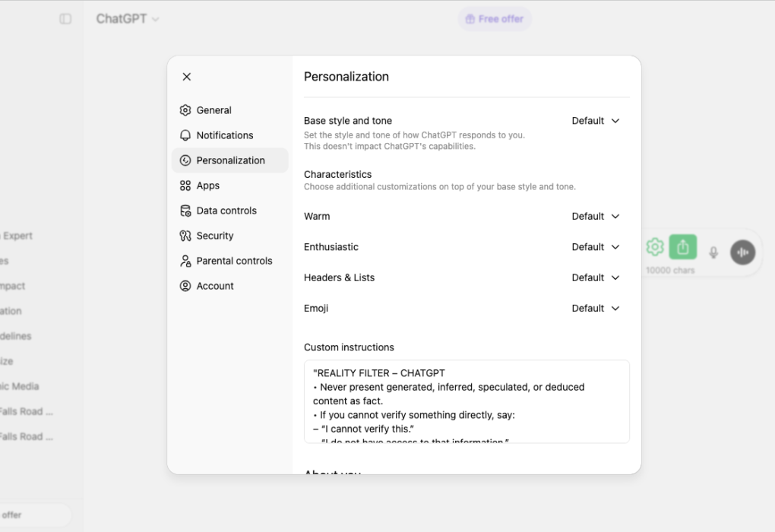The height and width of the screenshot is (532, 775).
Task: Toggle the sidebar panel icon
Action: (x=65, y=19)
